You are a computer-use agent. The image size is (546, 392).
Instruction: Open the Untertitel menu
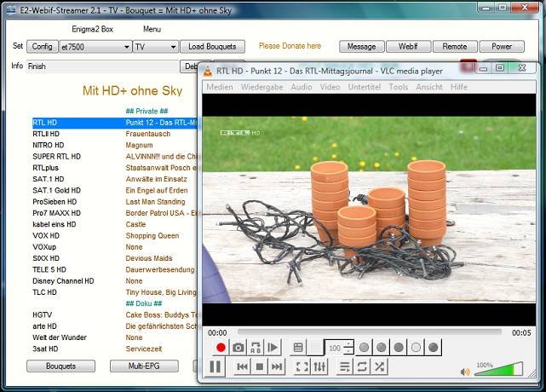click(x=365, y=87)
